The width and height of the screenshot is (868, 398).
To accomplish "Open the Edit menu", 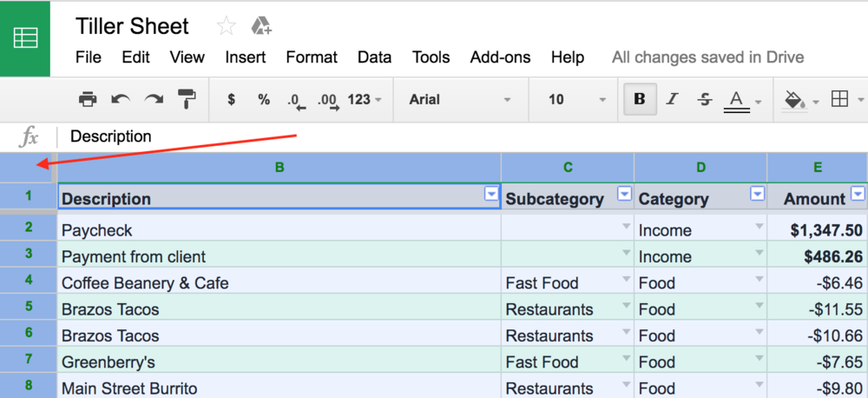I will pyautogui.click(x=135, y=57).
